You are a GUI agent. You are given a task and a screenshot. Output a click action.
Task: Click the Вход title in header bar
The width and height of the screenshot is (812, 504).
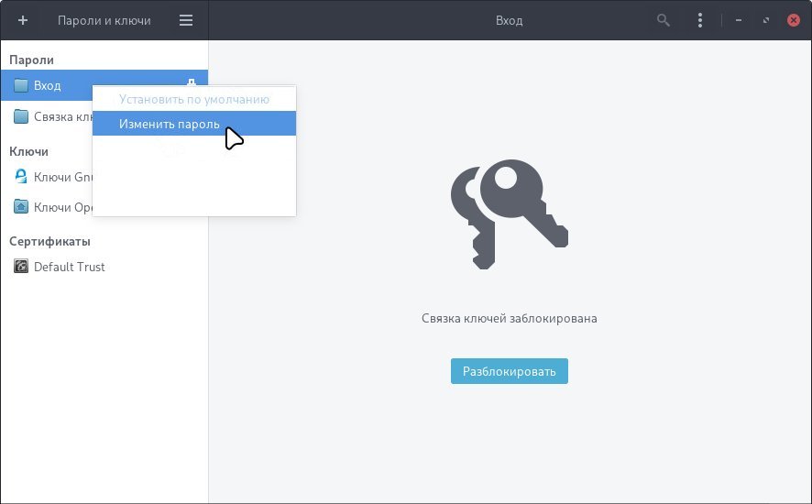coord(509,21)
